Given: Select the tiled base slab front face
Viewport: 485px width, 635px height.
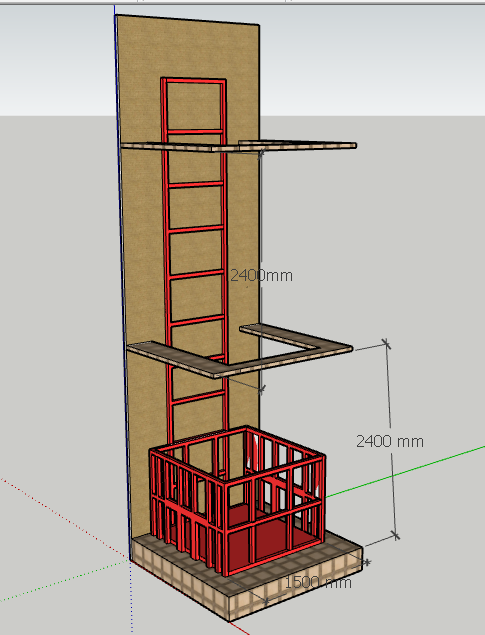Looking at the screenshot, I should (296, 583).
